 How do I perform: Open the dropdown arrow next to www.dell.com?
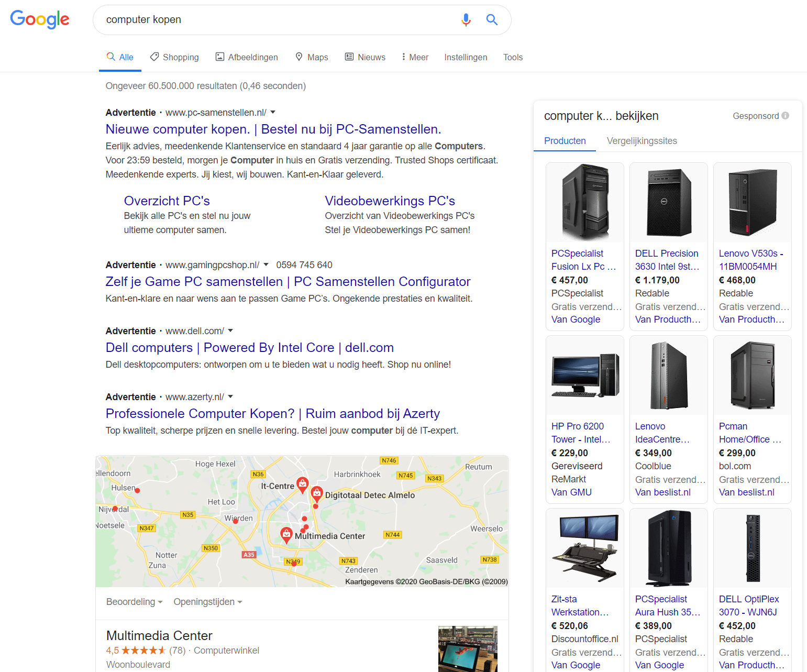point(230,331)
